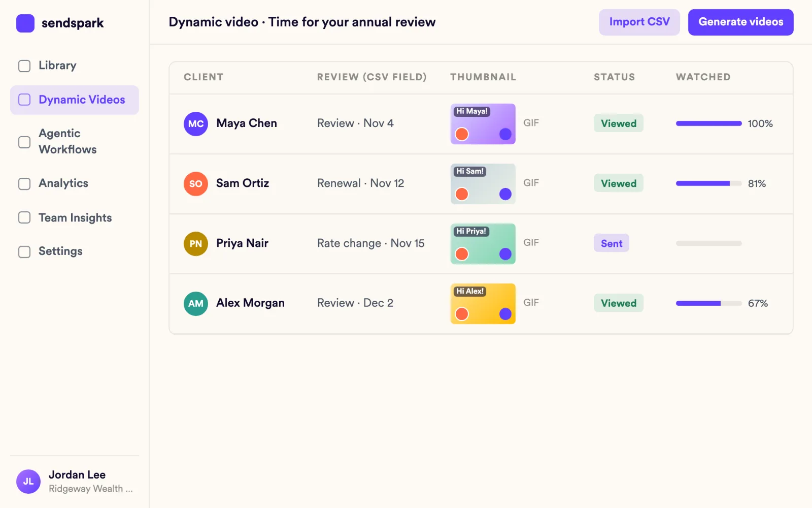
Task: Open the Library section
Action: [x=75, y=66]
